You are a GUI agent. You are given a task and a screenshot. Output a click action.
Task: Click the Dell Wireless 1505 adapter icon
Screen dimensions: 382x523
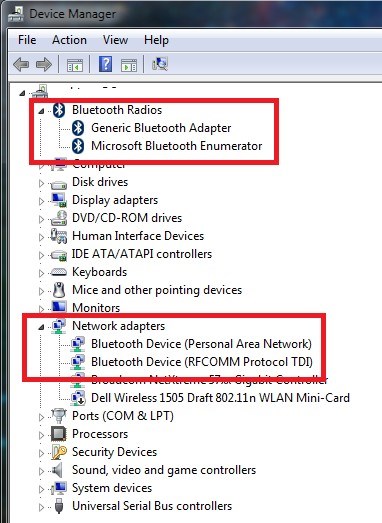tap(78, 398)
